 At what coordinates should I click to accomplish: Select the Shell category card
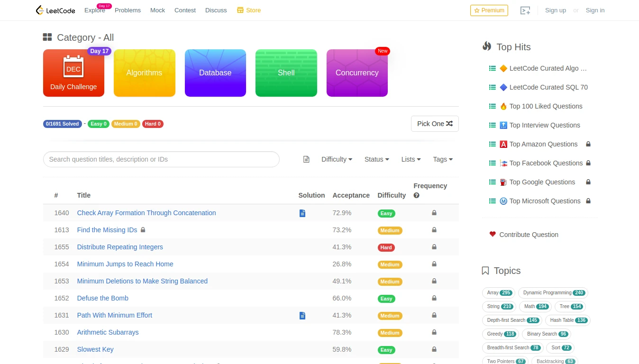coord(286,73)
